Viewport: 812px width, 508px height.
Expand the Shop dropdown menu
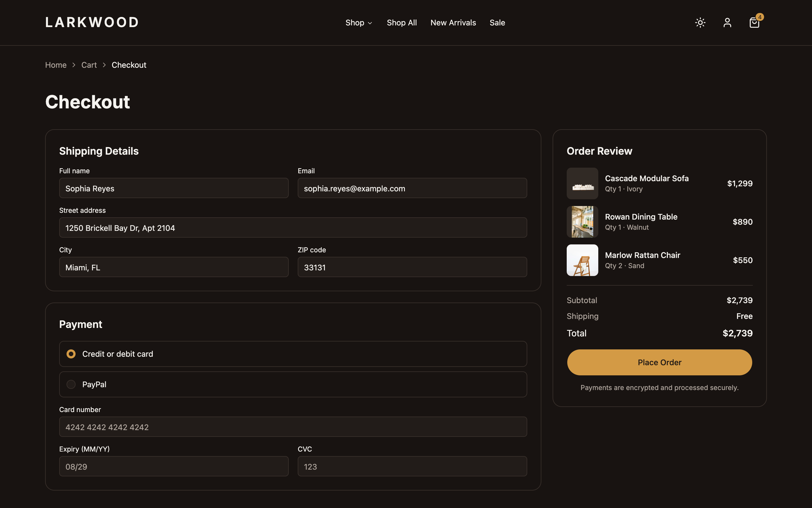click(359, 23)
